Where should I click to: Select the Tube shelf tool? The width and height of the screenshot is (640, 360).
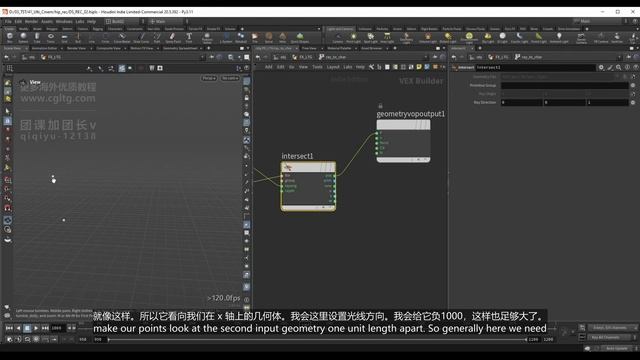click(37, 38)
